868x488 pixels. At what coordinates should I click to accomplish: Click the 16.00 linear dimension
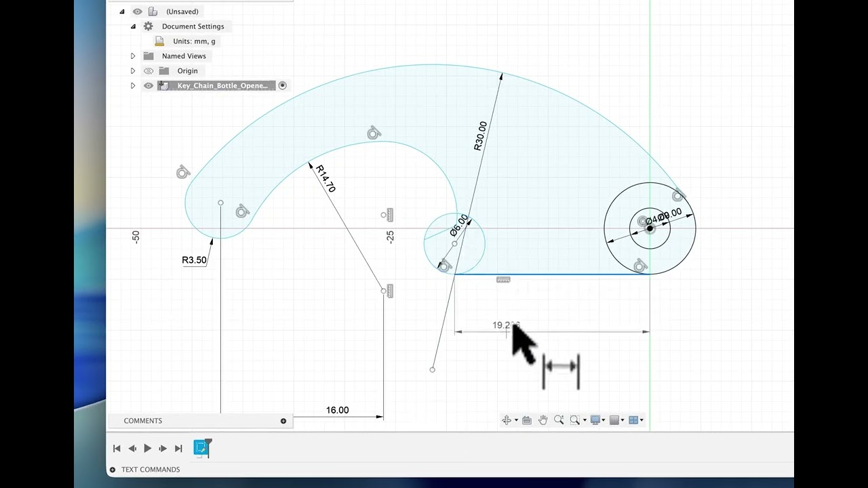click(337, 410)
